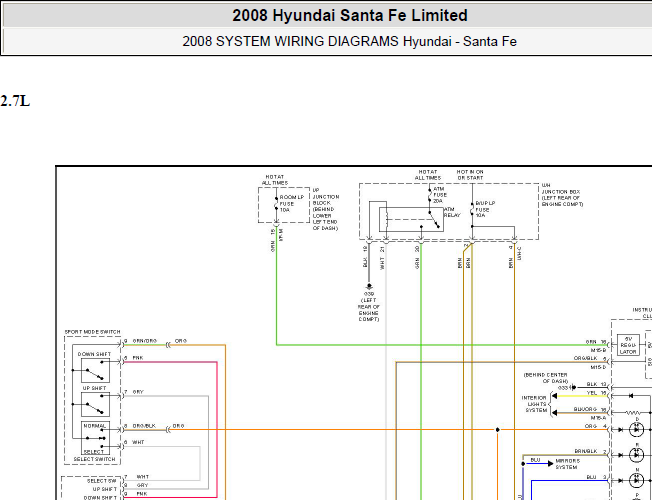This screenshot has width=652, height=500.
Task: Click the I/P JUNCTION BLOCK description text
Action: click(x=326, y=209)
